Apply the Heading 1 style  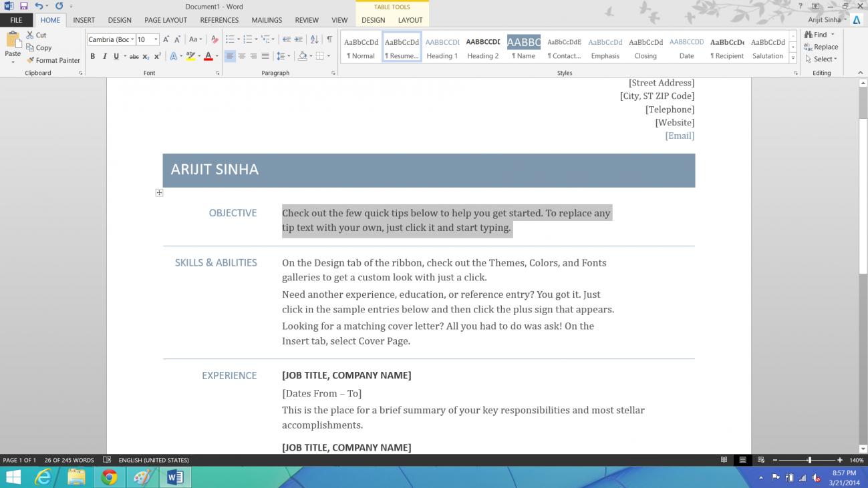coord(442,47)
